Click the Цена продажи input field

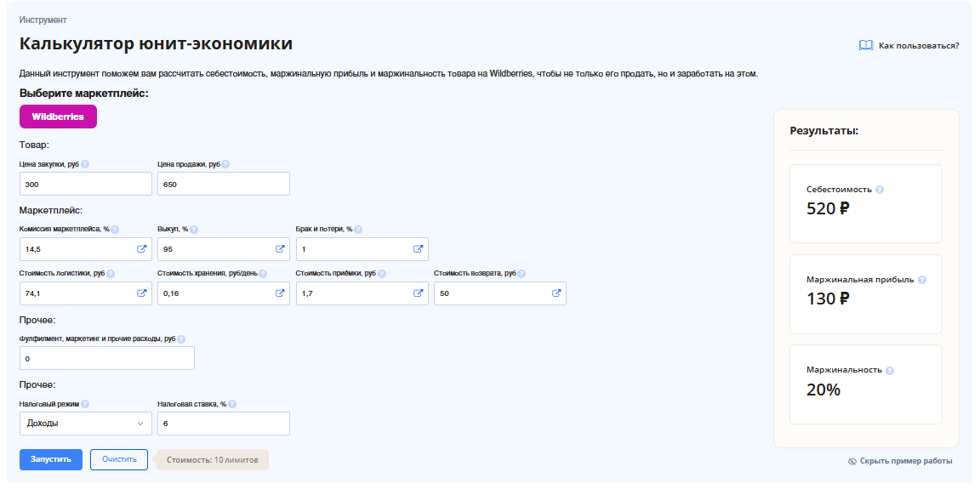[223, 185]
